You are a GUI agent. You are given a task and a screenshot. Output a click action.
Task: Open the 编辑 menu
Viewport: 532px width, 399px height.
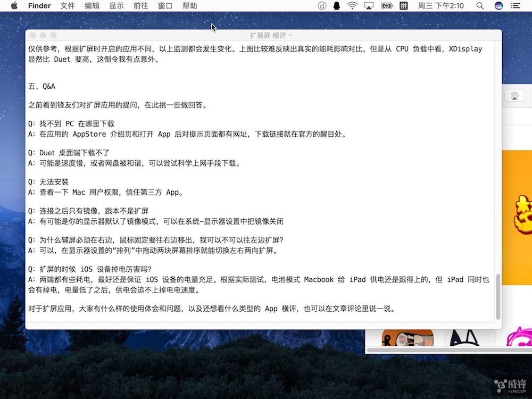pos(92,6)
